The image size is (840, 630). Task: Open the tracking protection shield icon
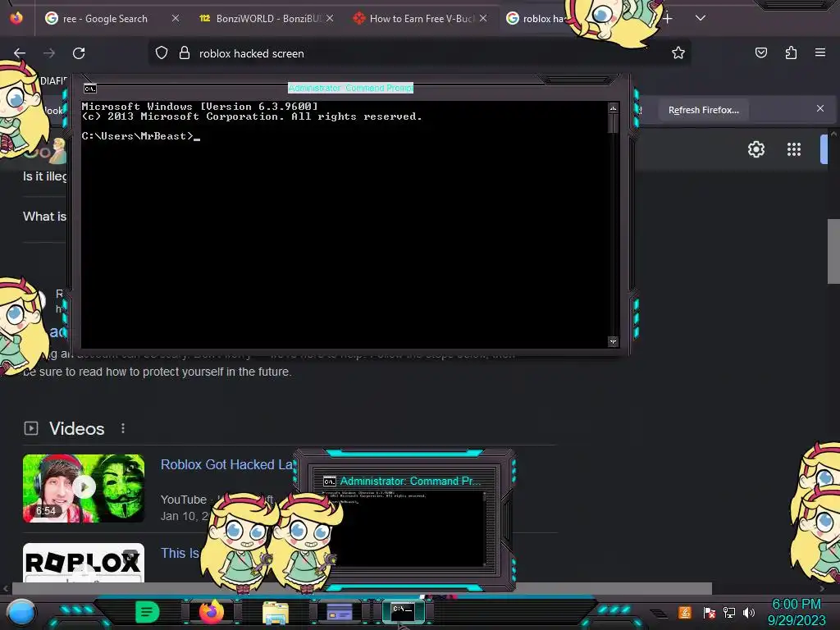pyautogui.click(x=162, y=53)
